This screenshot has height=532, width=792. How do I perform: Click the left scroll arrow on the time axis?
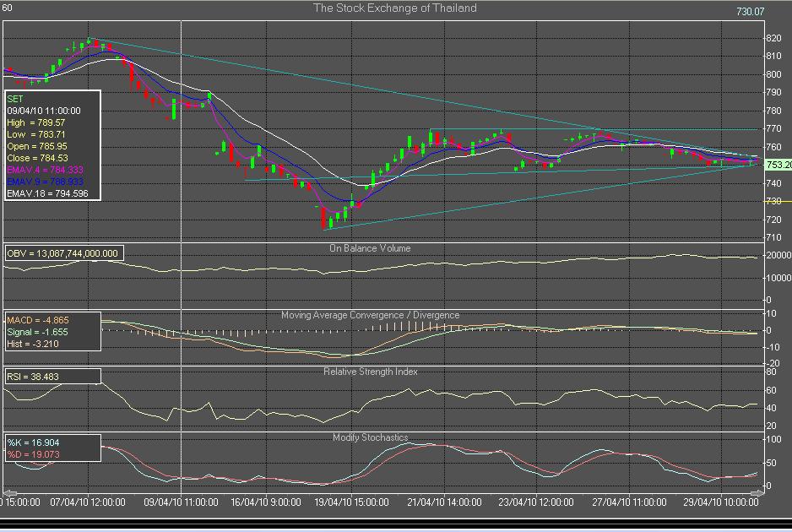[x=9, y=493]
